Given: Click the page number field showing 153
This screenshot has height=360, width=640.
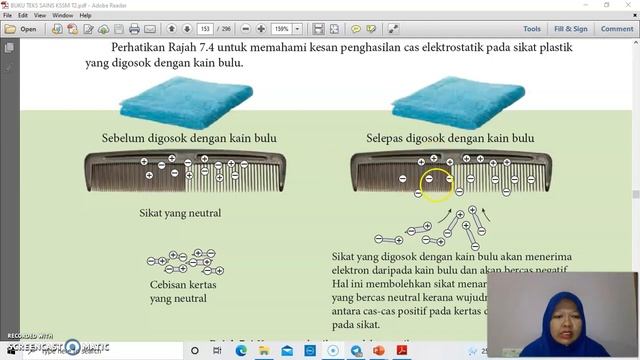Looking at the screenshot, I should (205, 29).
